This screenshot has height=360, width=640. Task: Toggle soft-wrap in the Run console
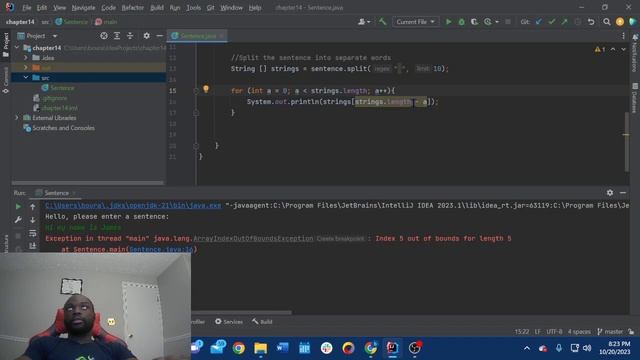point(33,233)
